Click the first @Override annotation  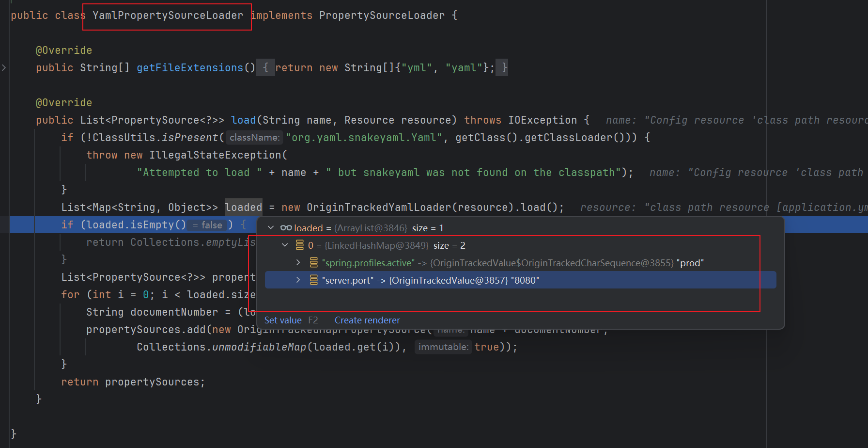point(64,50)
